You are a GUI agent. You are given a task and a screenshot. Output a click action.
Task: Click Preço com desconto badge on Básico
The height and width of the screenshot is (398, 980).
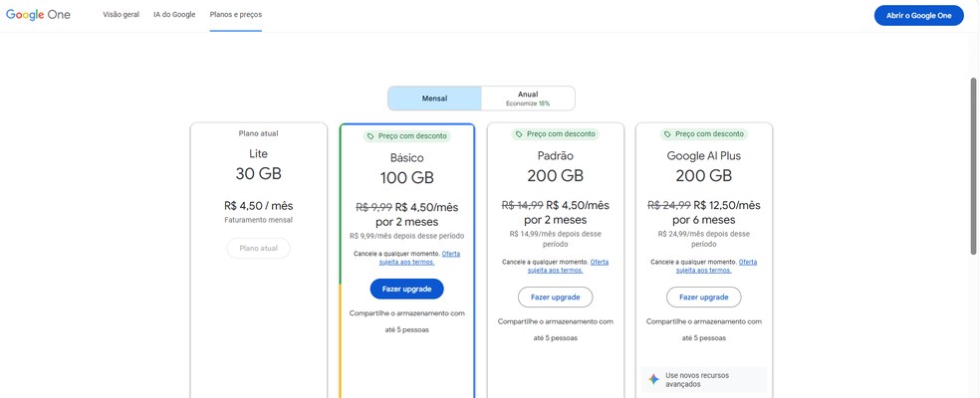click(407, 135)
